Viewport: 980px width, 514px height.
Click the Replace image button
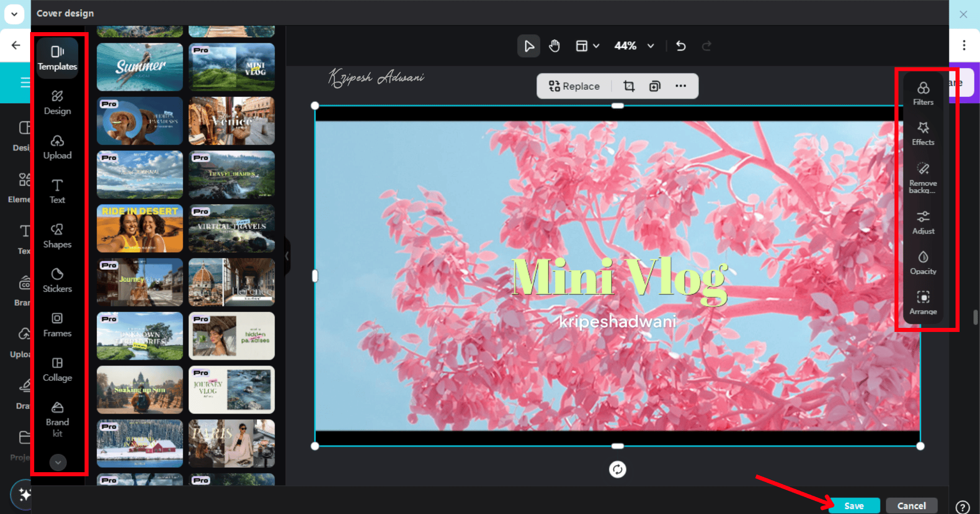click(x=574, y=86)
